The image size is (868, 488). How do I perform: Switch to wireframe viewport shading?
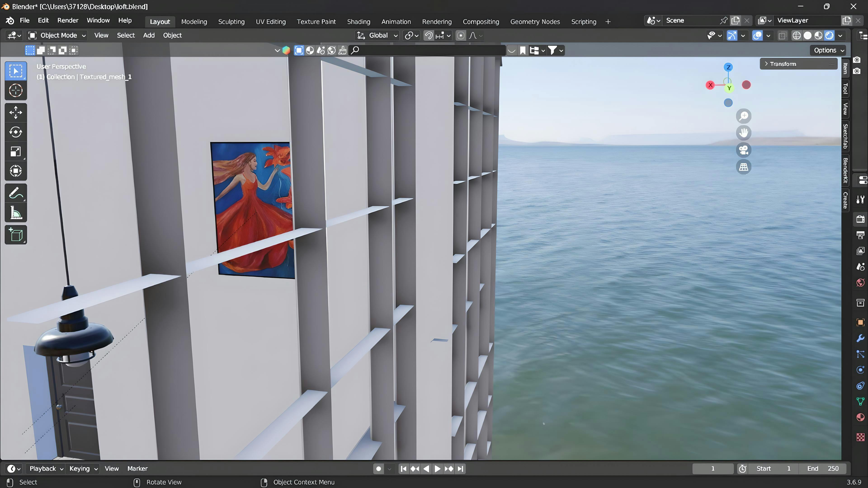[x=797, y=35]
